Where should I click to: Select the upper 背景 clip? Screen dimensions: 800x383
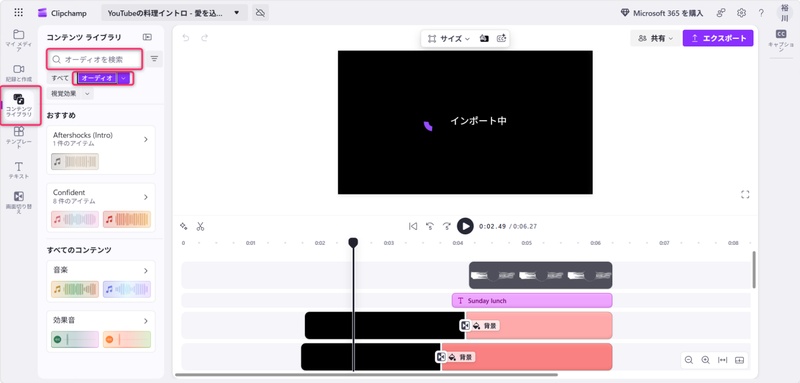click(539, 325)
